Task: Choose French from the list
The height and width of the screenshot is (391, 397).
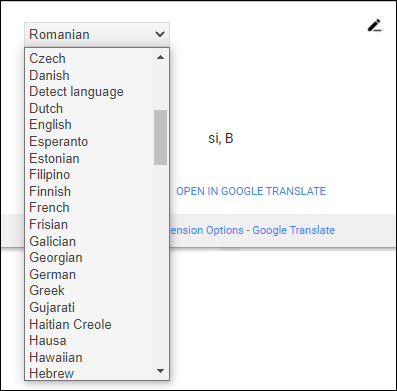Action: (88, 208)
